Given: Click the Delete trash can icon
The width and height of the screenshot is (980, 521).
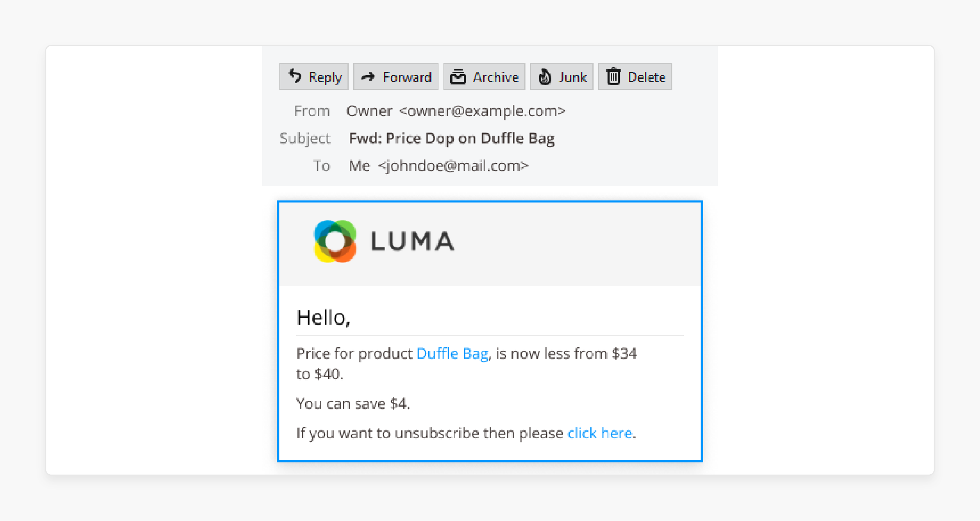Looking at the screenshot, I should pos(613,77).
